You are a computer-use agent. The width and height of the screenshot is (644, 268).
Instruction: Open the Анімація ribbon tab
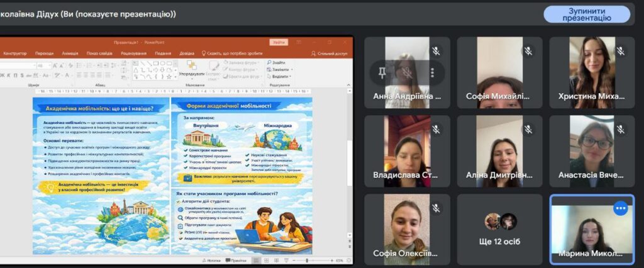pyautogui.click(x=70, y=53)
